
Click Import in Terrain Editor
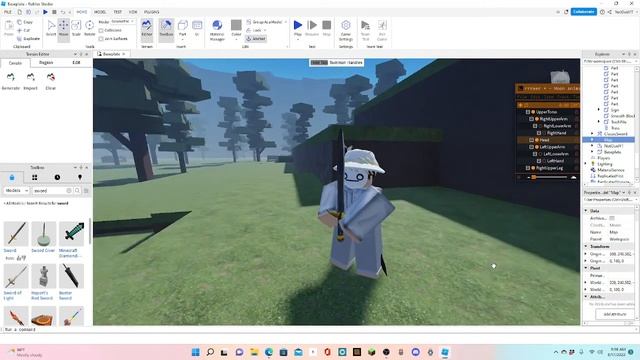pyautogui.click(x=31, y=81)
